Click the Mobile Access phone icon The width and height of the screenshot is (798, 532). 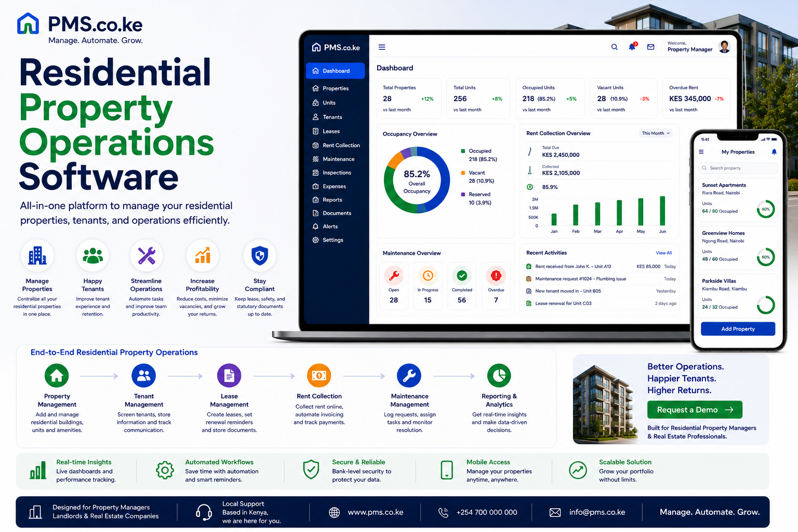(447, 470)
